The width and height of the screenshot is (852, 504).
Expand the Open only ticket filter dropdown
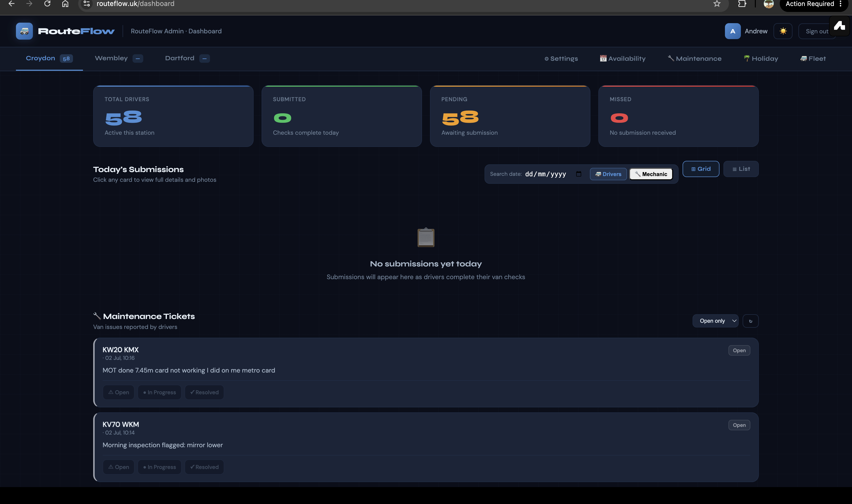click(715, 321)
